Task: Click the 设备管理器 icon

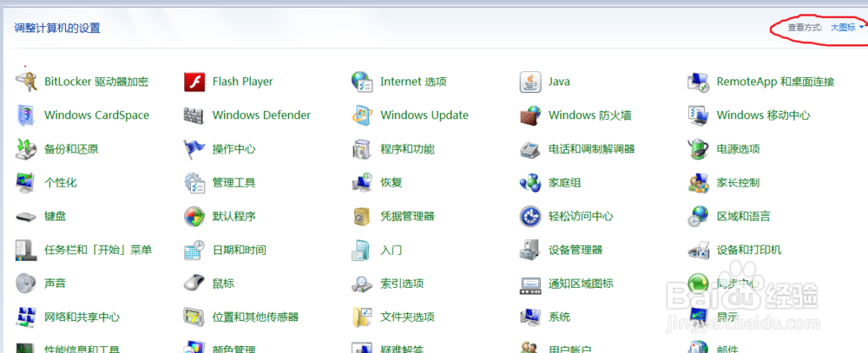Action: point(530,250)
